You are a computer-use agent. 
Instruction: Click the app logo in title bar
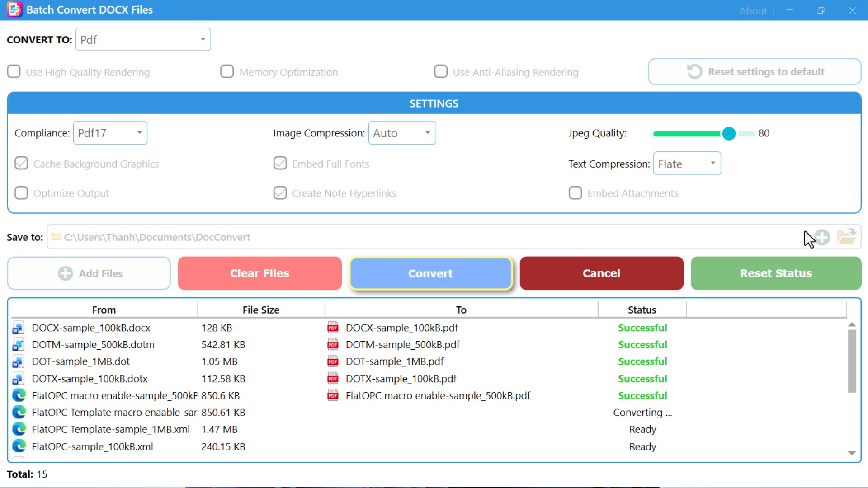click(x=14, y=9)
